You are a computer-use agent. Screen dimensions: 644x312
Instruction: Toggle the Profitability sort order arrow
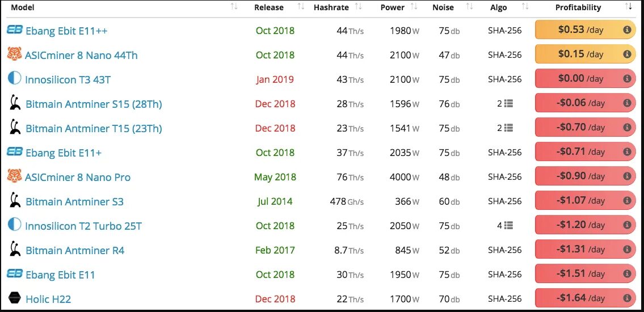click(628, 7)
